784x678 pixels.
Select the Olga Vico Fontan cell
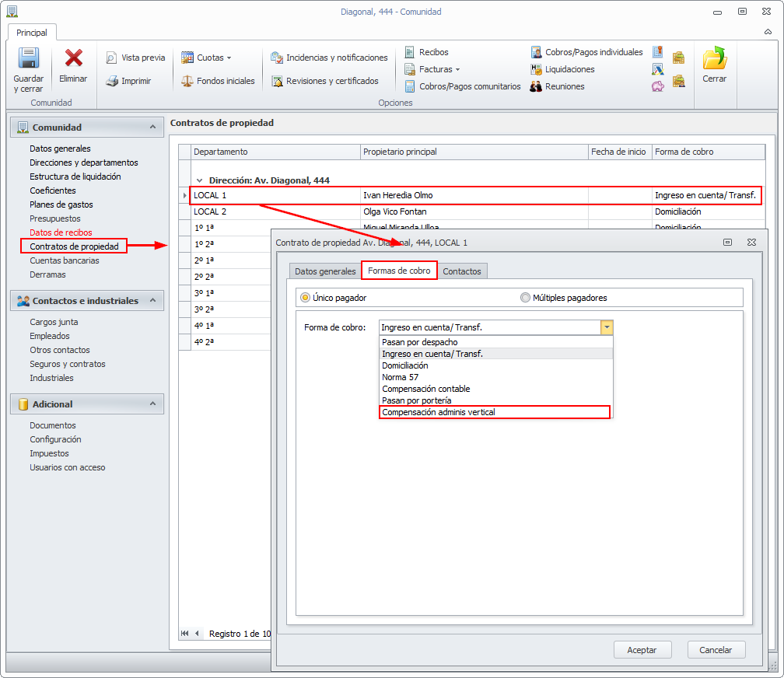click(x=474, y=211)
